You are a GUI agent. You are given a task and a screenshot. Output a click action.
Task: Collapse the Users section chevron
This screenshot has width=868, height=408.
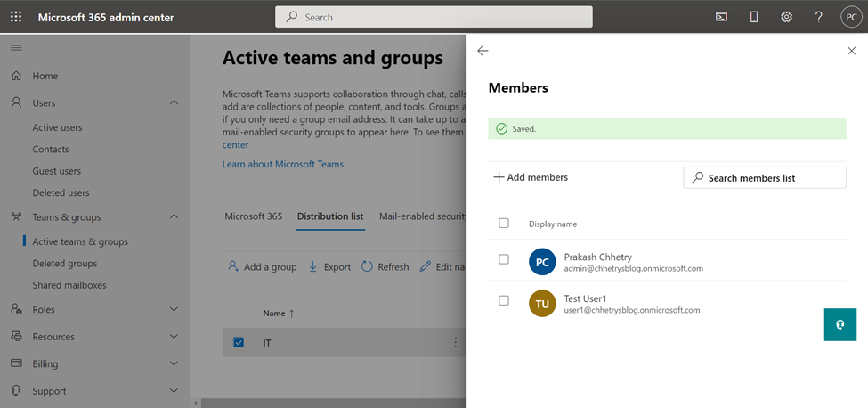coord(174,103)
